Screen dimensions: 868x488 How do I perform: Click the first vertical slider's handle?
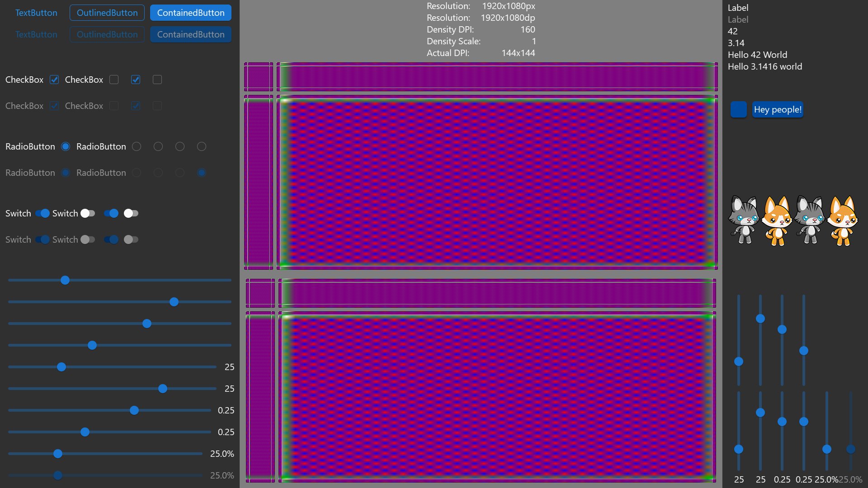(739, 361)
